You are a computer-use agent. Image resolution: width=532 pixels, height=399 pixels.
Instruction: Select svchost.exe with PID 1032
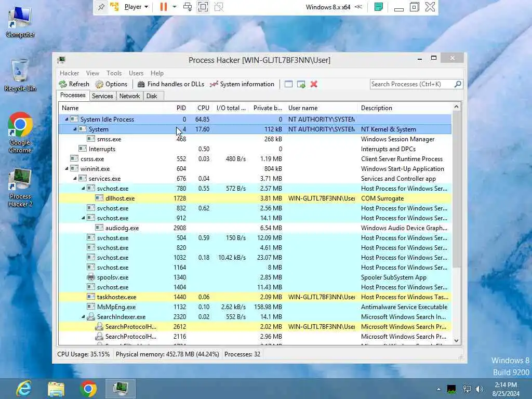pyautogui.click(x=255, y=258)
